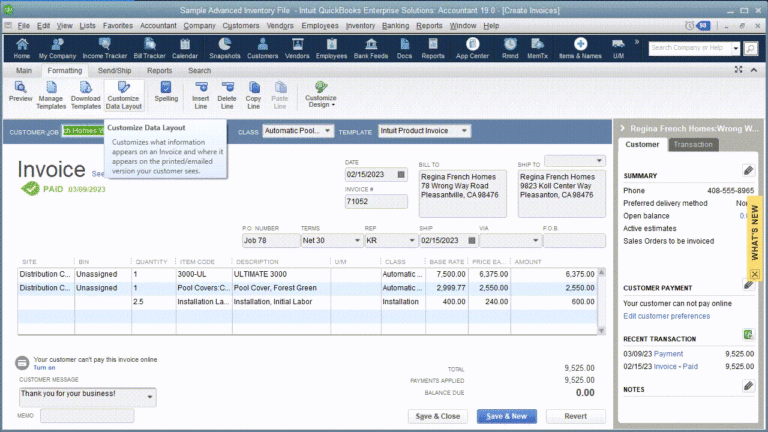The width and height of the screenshot is (768, 432).
Task: Open the Reports icon in icon bar
Action: tap(433, 48)
